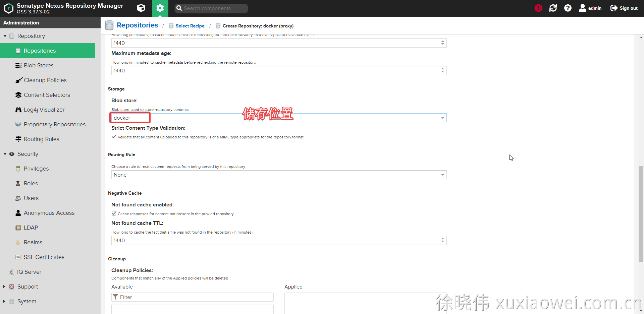Image resolution: width=644 pixels, height=314 pixels.
Task: Click the Sign out button
Action: click(x=624, y=8)
